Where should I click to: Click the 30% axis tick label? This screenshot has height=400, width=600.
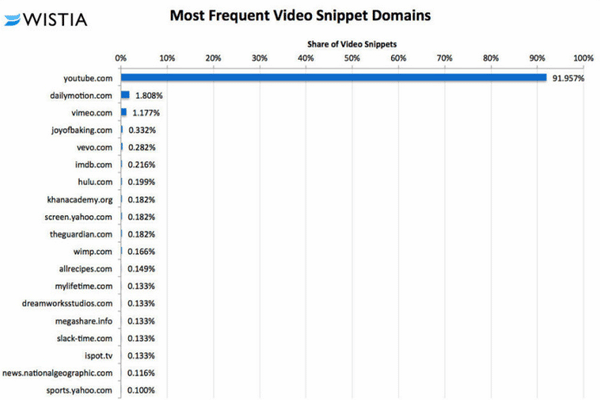[259, 58]
